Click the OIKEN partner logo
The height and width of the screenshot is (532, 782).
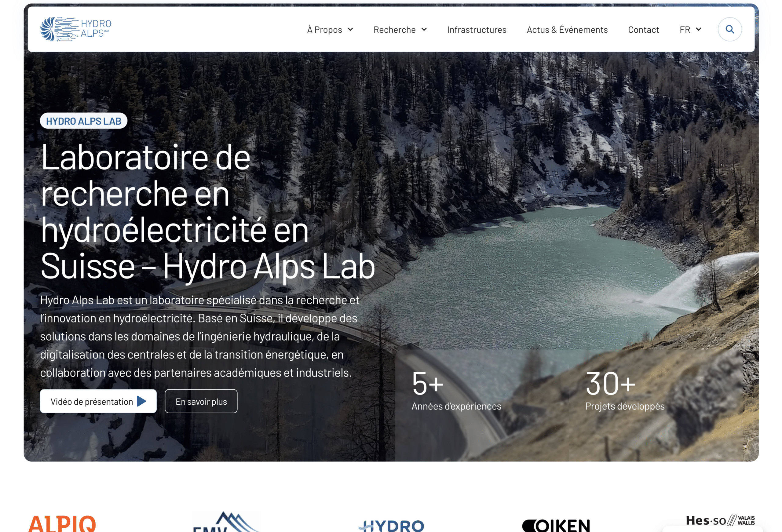pyautogui.click(x=556, y=525)
